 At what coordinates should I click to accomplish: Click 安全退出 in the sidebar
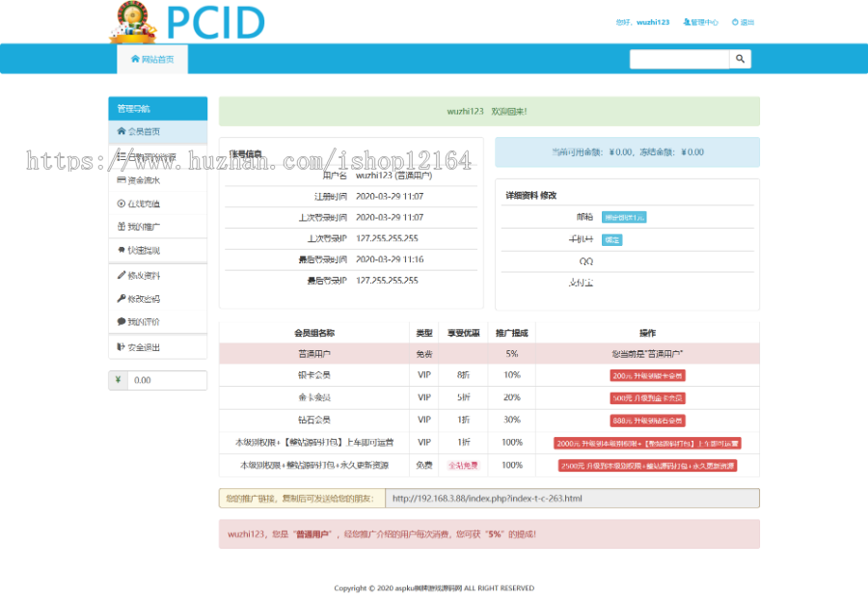pos(158,348)
